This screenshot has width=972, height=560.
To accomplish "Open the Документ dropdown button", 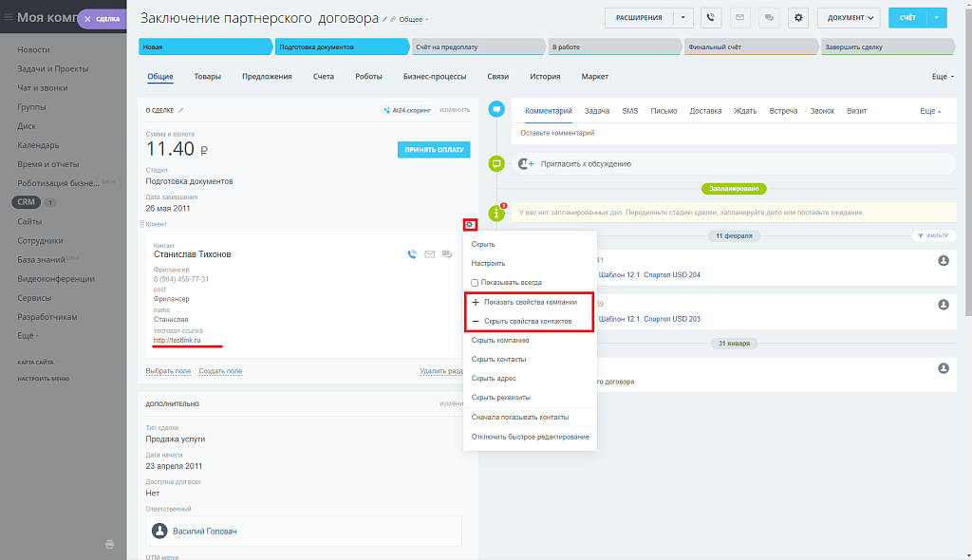I will (848, 17).
